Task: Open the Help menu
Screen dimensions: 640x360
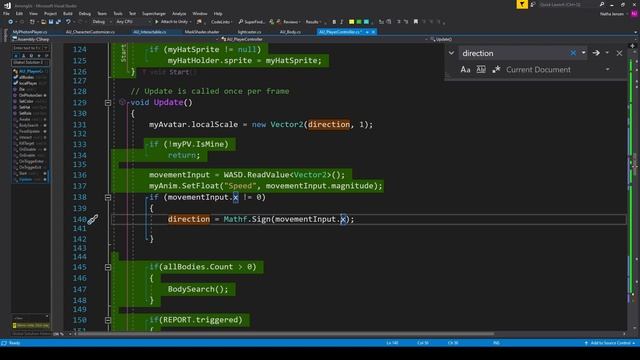Action: tap(218, 13)
